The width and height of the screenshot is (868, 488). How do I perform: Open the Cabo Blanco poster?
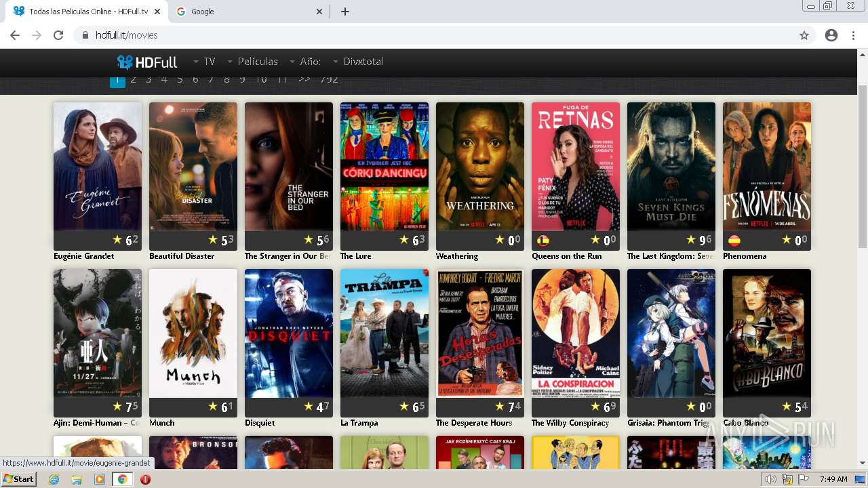click(767, 333)
